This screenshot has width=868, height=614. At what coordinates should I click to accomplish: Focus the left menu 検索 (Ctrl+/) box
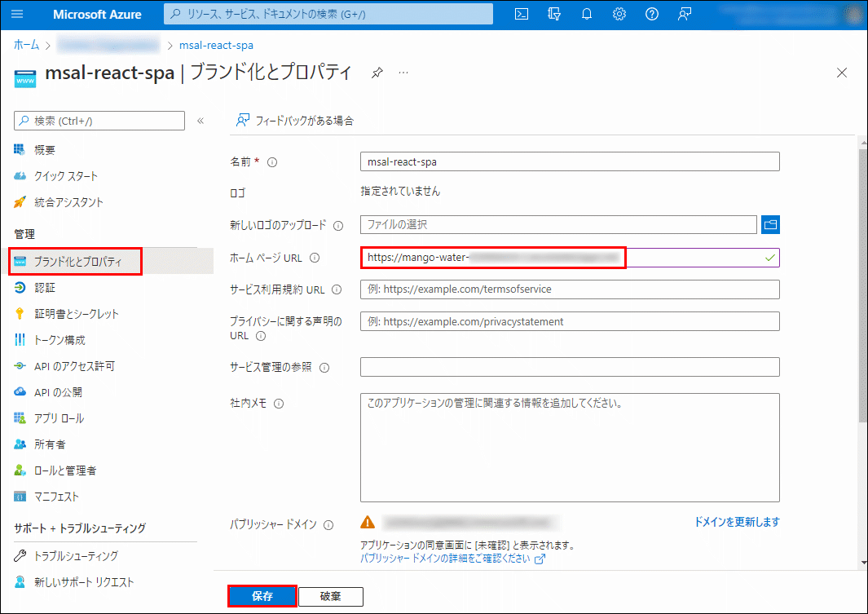coord(99,121)
